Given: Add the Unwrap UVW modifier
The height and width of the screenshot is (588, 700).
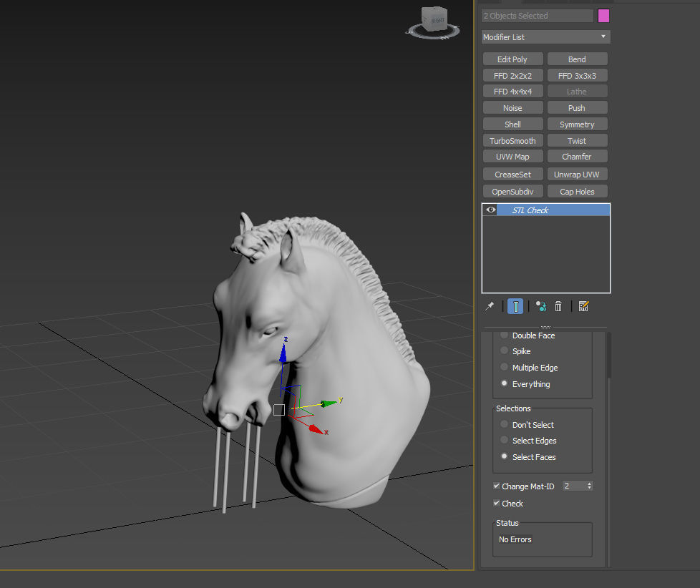Looking at the screenshot, I should click(577, 174).
